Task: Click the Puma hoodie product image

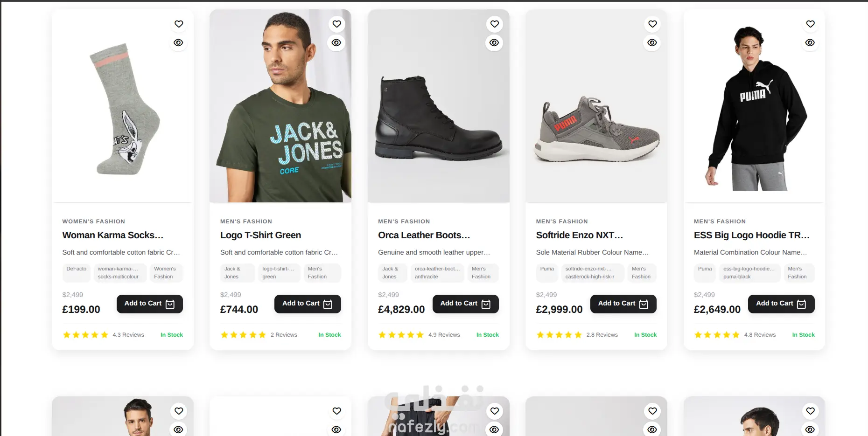Action: click(x=754, y=112)
